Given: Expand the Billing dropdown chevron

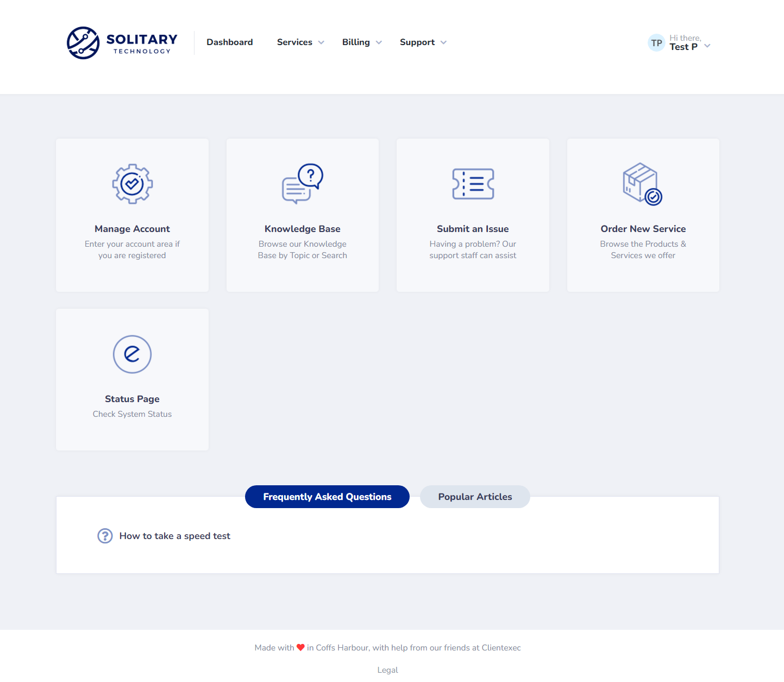Looking at the screenshot, I should [x=379, y=42].
